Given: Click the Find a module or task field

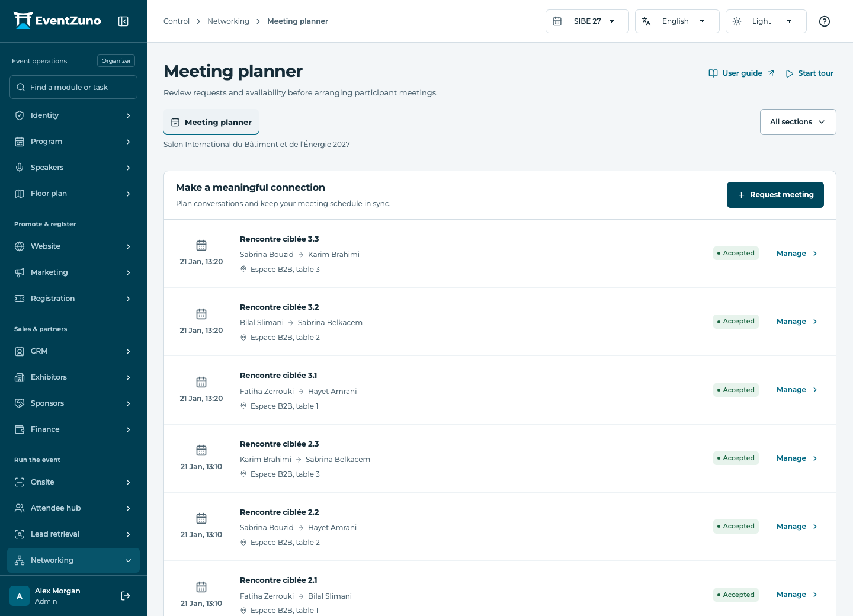Looking at the screenshot, I should 73,87.
